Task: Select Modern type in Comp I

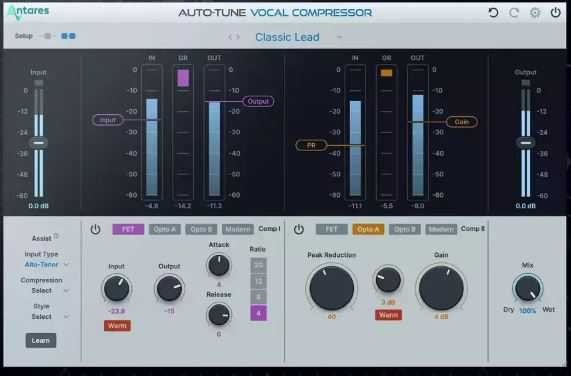Action: click(238, 229)
